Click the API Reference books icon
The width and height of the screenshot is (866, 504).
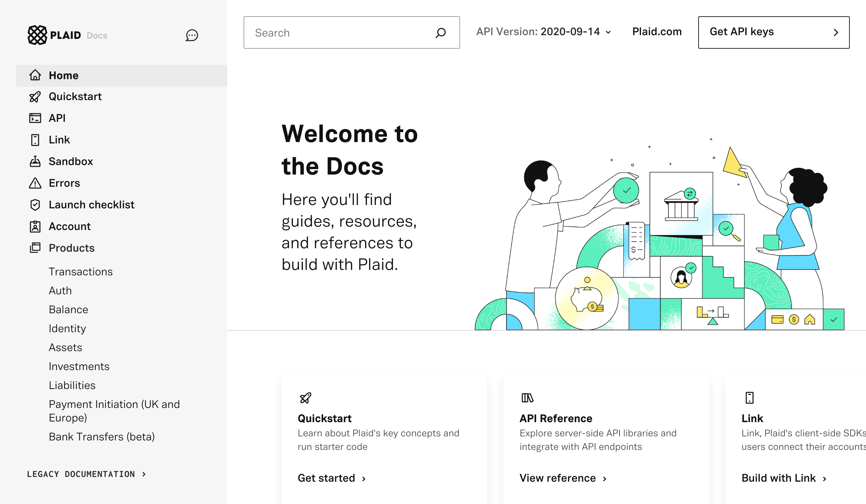click(x=527, y=398)
